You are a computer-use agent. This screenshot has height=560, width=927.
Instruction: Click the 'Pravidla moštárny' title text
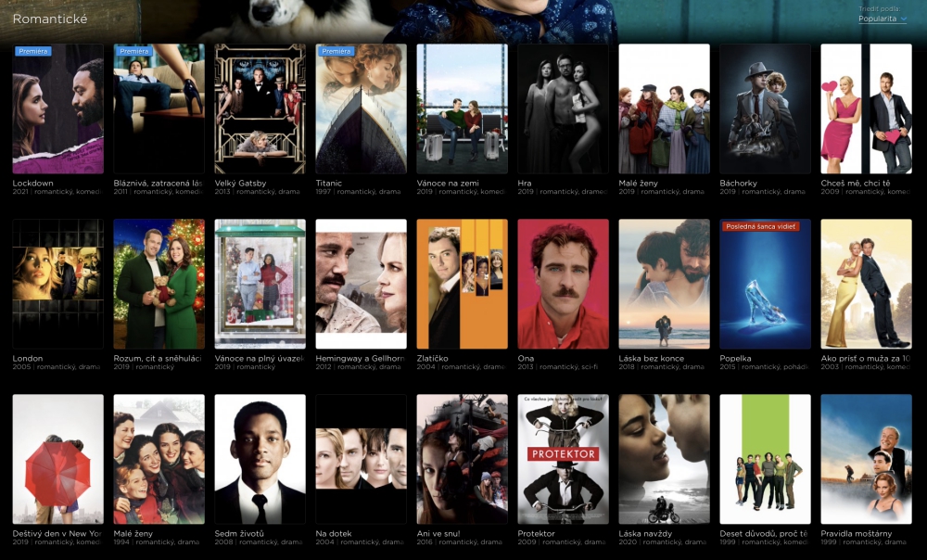tap(856, 533)
